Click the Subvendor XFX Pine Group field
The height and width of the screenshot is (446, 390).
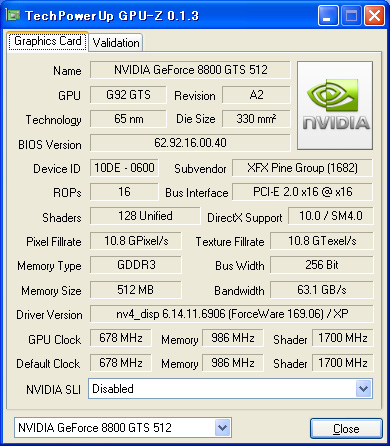(302, 168)
